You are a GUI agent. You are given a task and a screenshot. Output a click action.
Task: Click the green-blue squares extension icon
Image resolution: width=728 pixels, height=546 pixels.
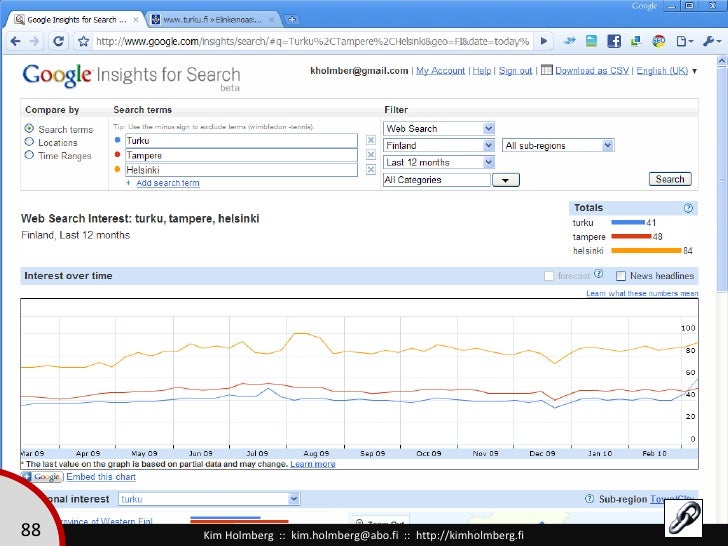click(x=636, y=41)
